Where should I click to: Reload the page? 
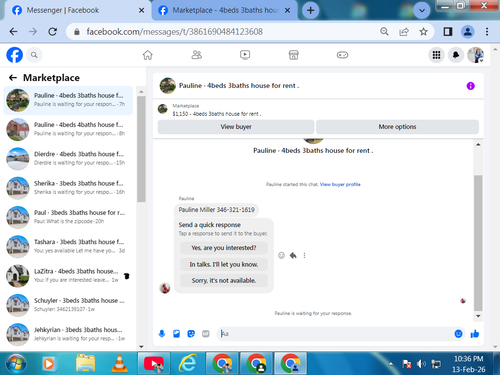coord(52,32)
